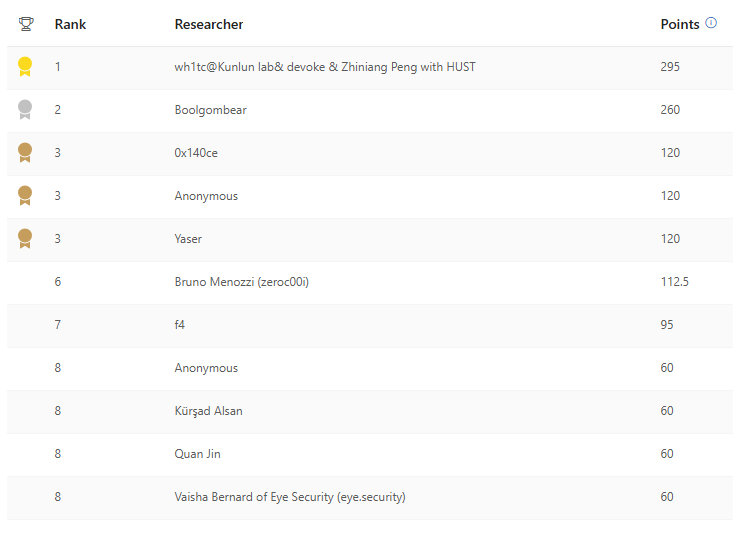Select the Researcher column header
The height and width of the screenshot is (535, 753).
click(209, 24)
